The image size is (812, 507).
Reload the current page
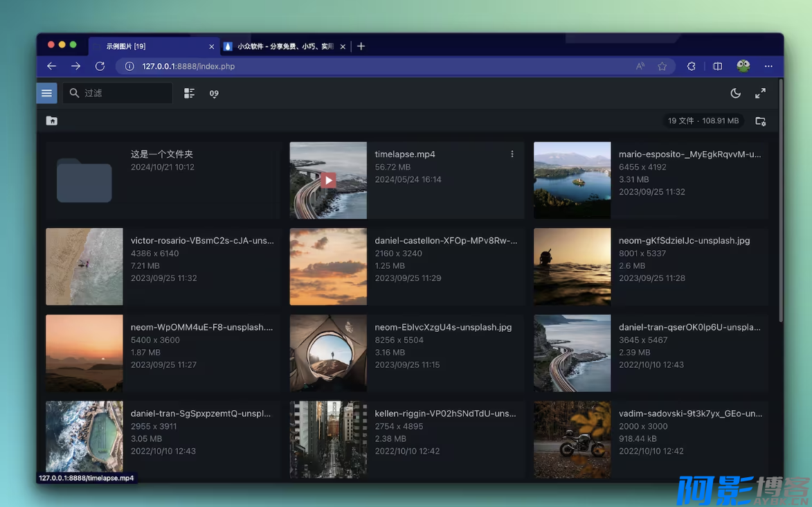(100, 66)
